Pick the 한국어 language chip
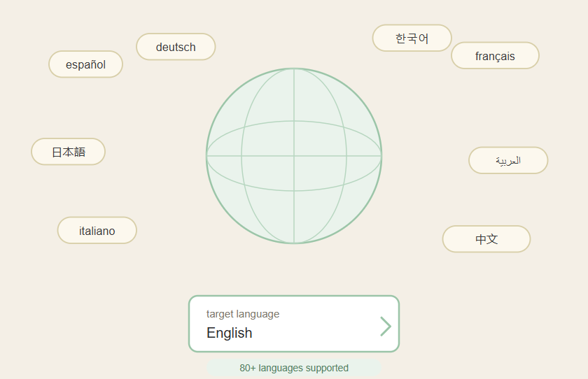 coord(412,38)
